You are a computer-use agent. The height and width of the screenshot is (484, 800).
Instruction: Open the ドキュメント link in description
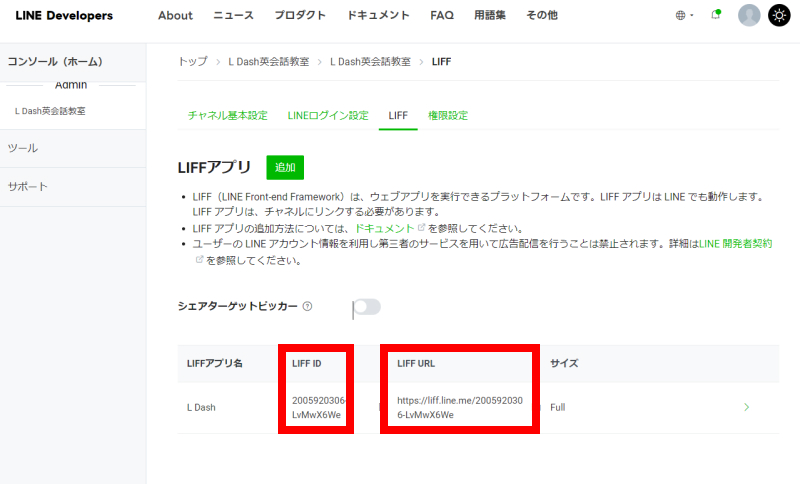coord(385,228)
